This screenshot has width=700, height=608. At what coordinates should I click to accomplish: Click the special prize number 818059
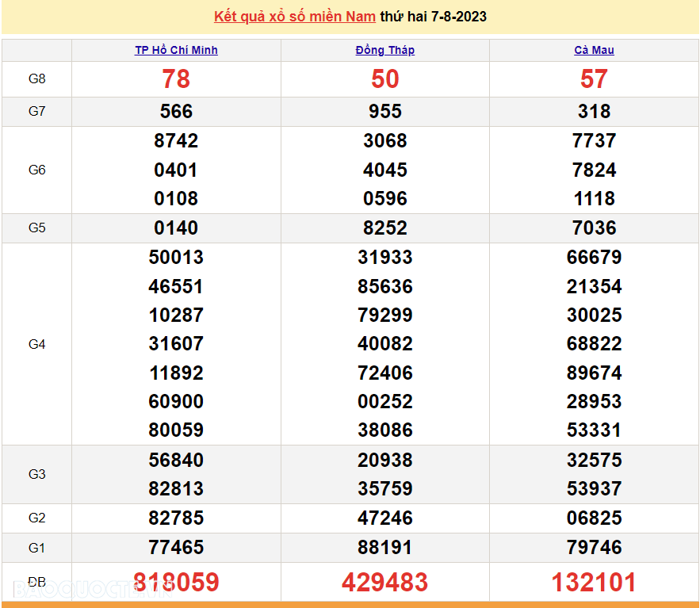176,583
